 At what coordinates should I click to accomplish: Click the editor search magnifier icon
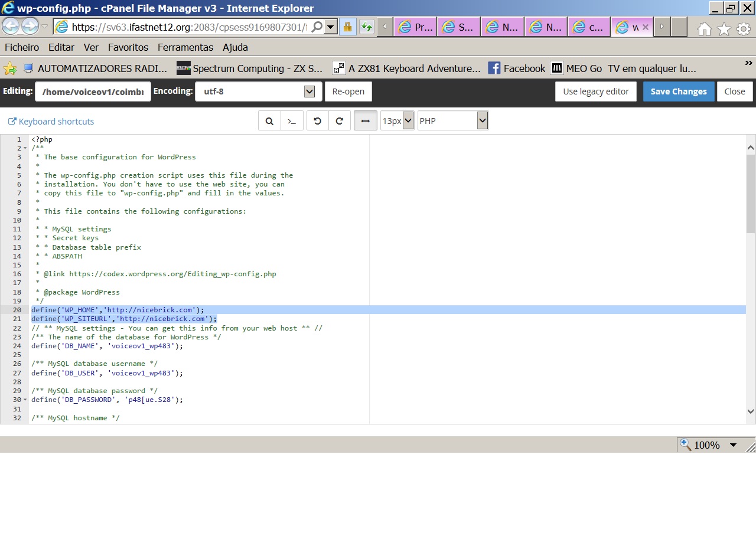tap(269, 121)
